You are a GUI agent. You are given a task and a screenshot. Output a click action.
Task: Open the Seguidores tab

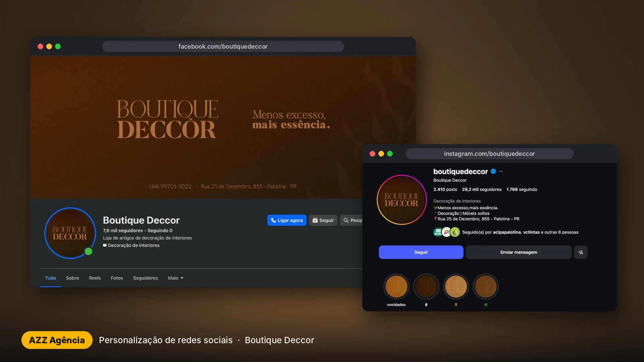click(x=146, y=278)
